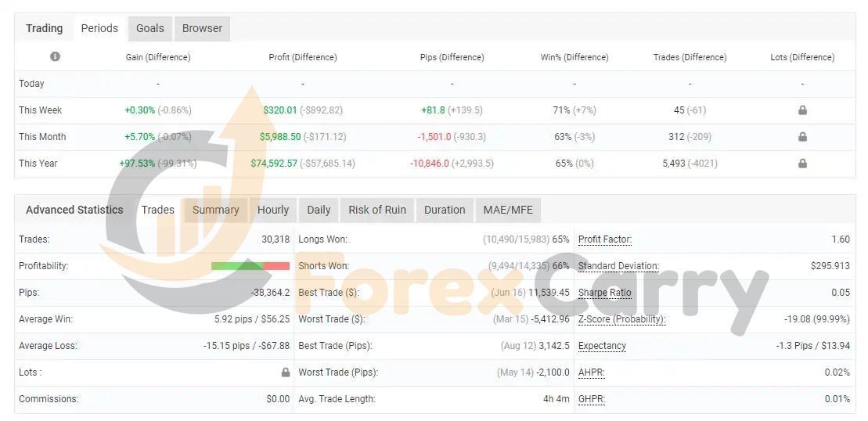This screenshot has width=868, height=421.
Task: Click the Shorts Won 66% value
Action: (560, 266)
